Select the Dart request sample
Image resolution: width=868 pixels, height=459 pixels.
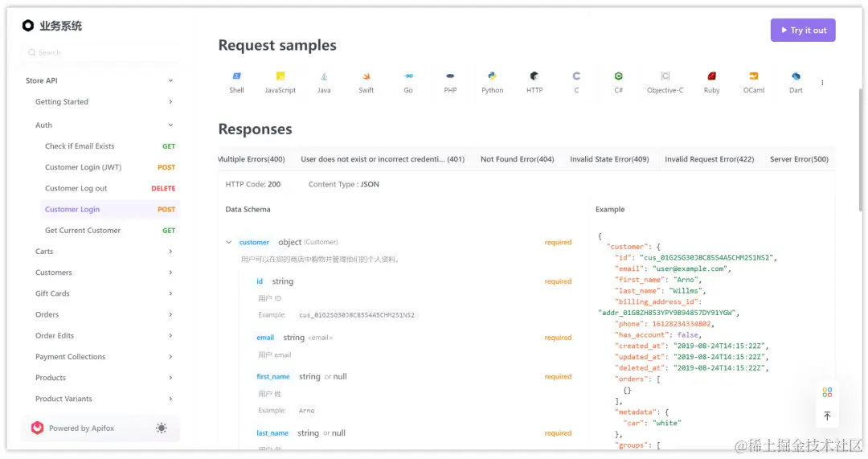(796, 82)
